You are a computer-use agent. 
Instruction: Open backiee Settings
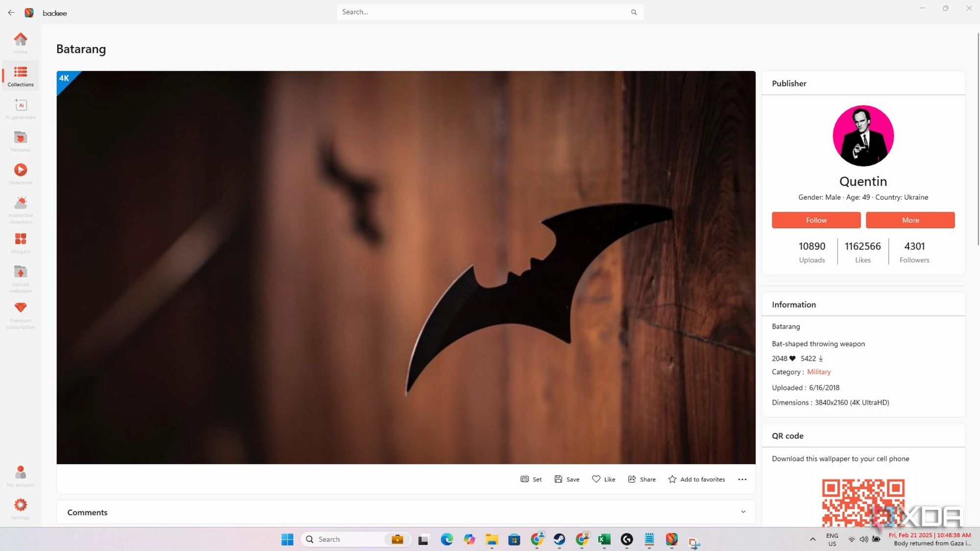point(20,509)
